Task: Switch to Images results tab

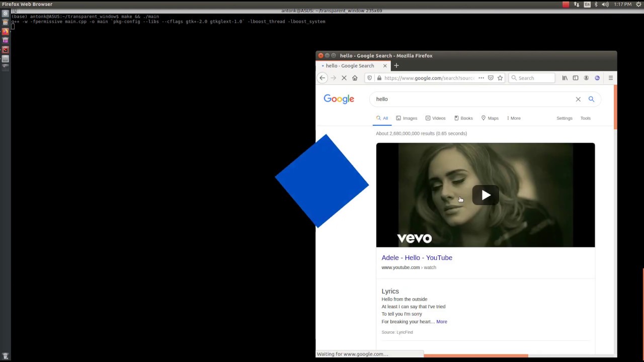Action: tap(407, 118)
